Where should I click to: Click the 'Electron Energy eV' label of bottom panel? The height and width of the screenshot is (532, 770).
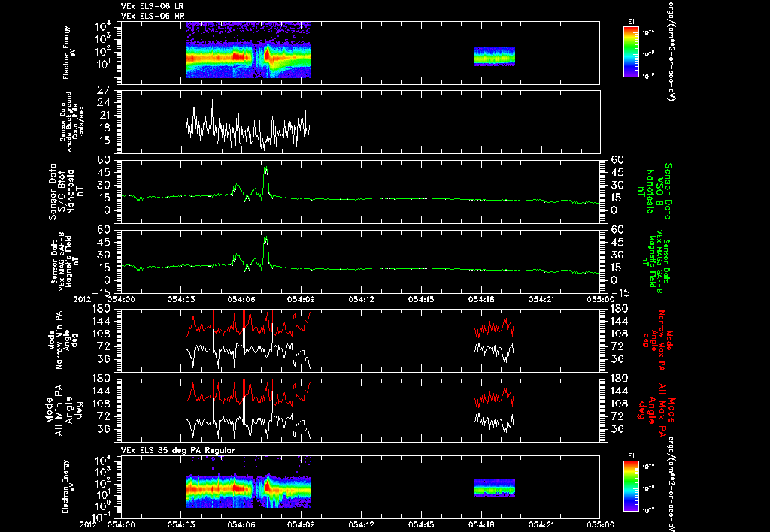click(68, 487)
